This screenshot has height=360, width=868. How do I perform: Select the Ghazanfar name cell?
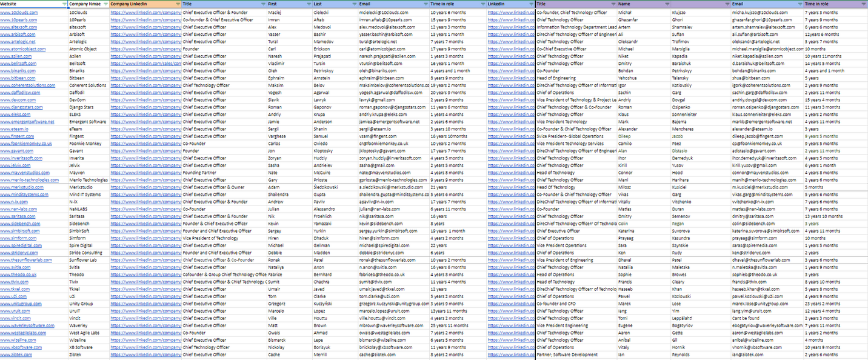[x=643, y=20]
